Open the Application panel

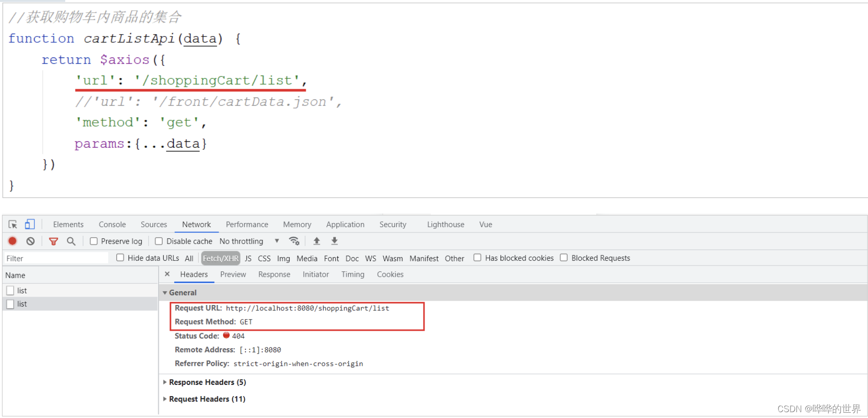pos(345,225)
